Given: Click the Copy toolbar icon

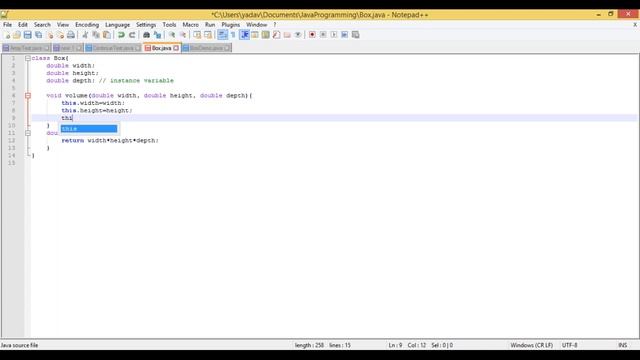Looking at the screenshot, I should point(96,35).
